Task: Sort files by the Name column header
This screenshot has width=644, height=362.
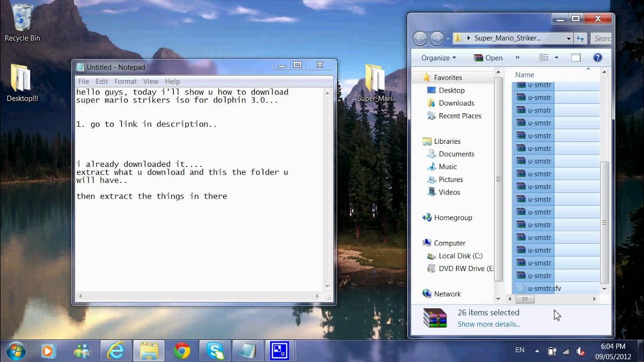Action: coord(525,74)
